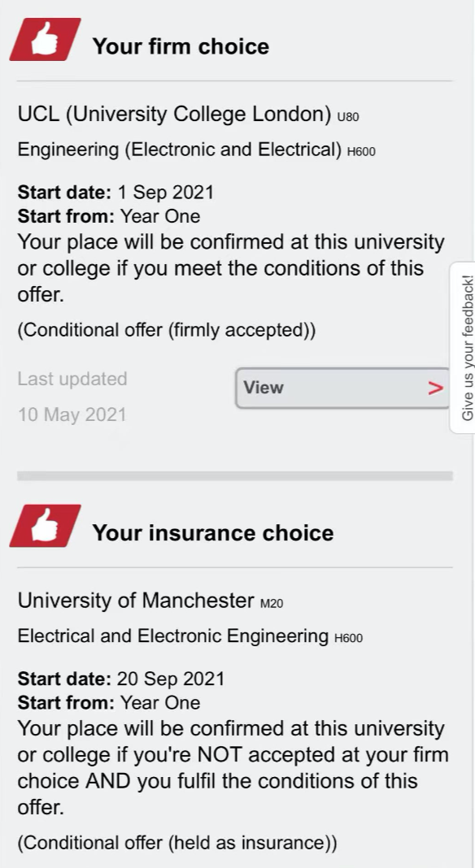
Task: Open the View button for the UCL offer
Action: point(342,388)
